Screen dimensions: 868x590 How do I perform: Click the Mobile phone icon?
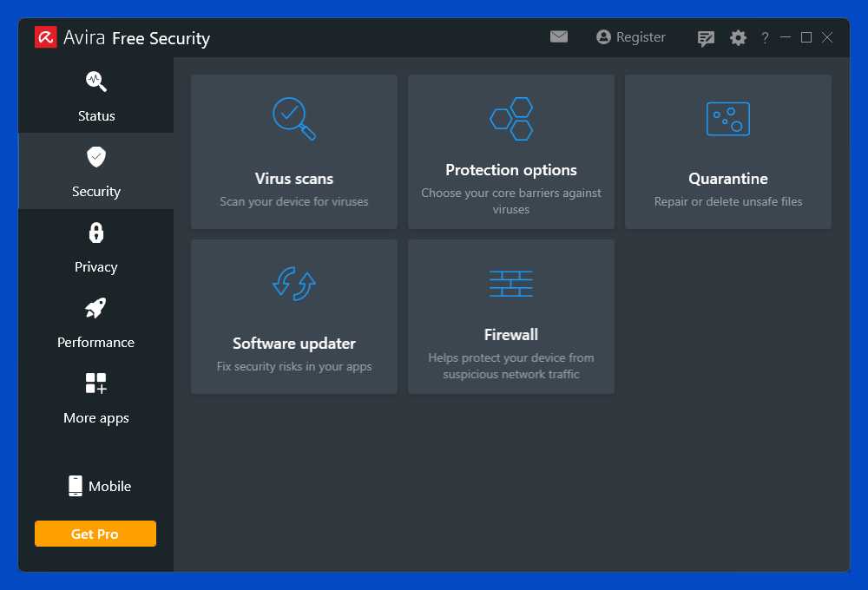point(76,486)
